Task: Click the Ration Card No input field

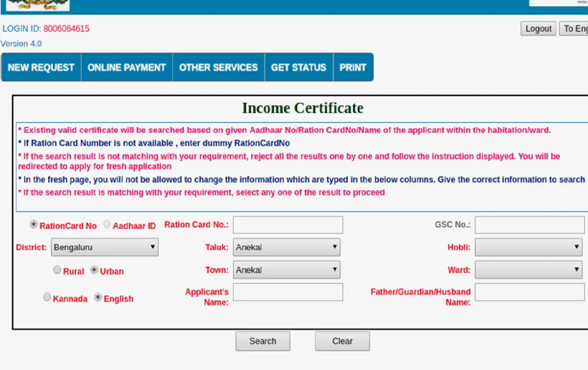Action: pyautogui.click(x=287, y=225)
